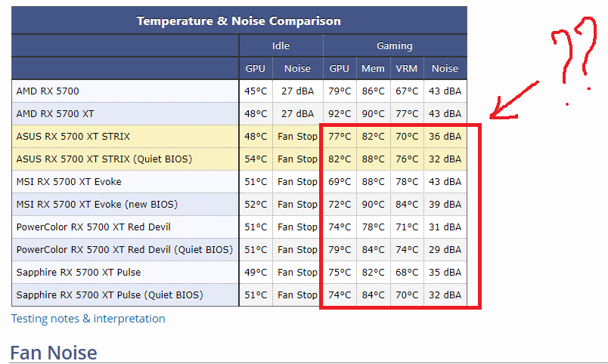Screen dimensions: 608x364
Task: Click the 92°C gaming GPU temperature cell
Action: coord(340,114)
